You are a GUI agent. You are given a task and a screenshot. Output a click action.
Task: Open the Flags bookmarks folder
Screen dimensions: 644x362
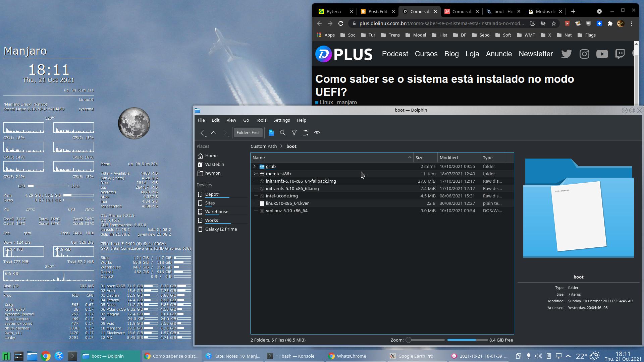[x=587, y=35]
